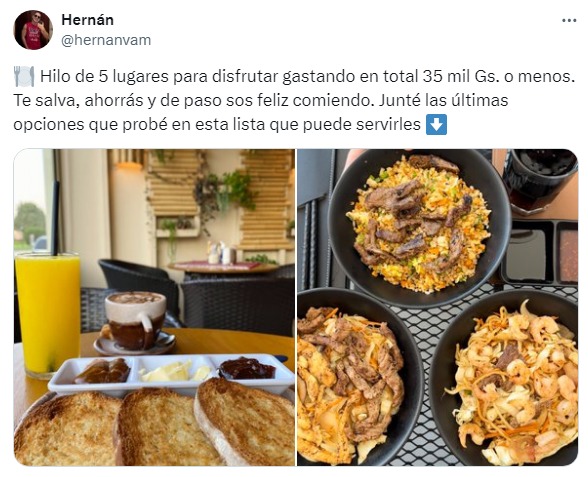
Task: Click the tweet text about 5 lugares
Action: [294, 100]
